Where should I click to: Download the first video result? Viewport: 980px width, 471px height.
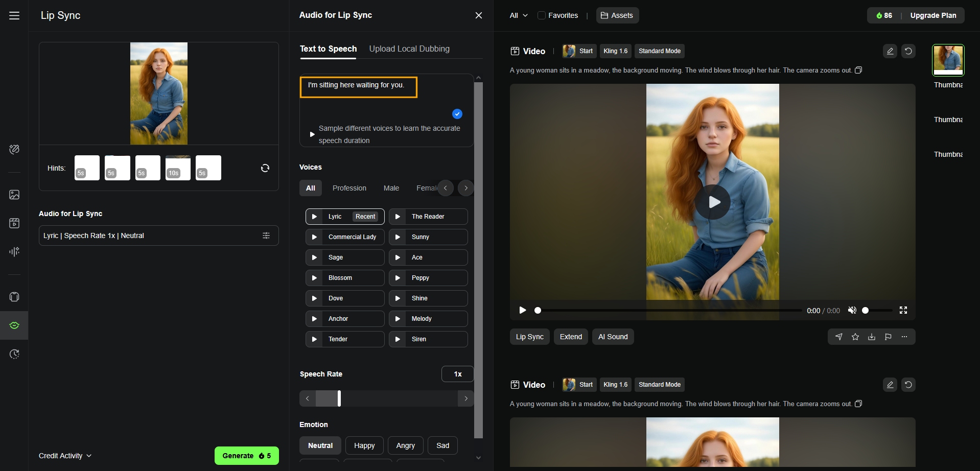(872, 337)
